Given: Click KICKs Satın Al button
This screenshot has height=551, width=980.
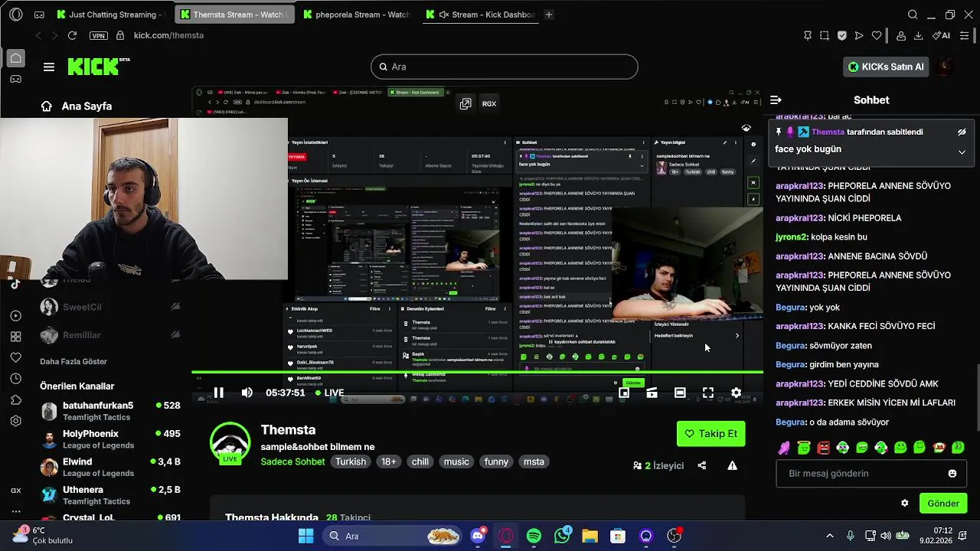Looking at the screenshot, I should (x=887, y=67).
